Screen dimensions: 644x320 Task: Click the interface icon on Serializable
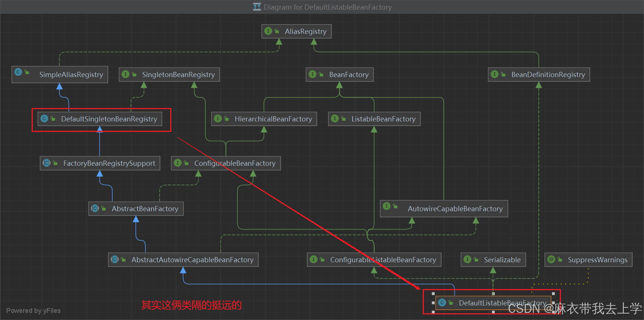pos(467,259)
